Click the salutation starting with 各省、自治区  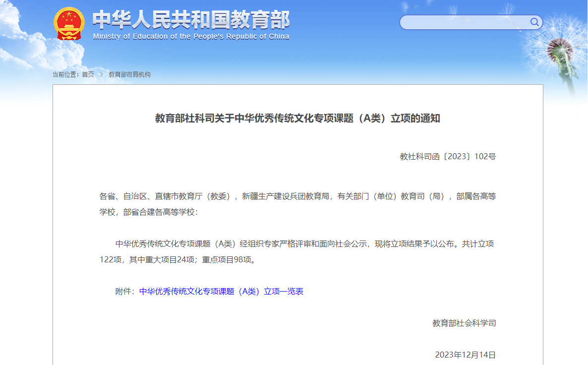coord(297,196)
